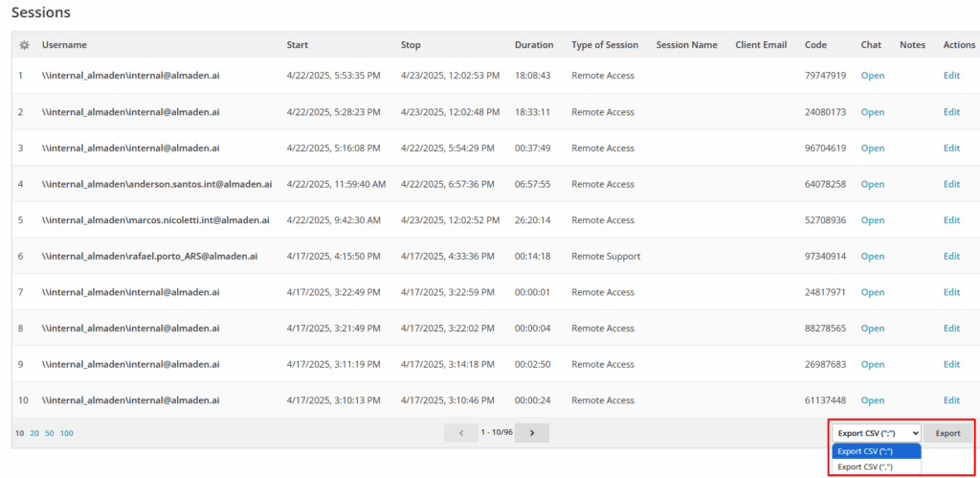Open the Export CSV format dropdown
The width and height of the screenshot is (980, 478).
click(x=876, y=433)
